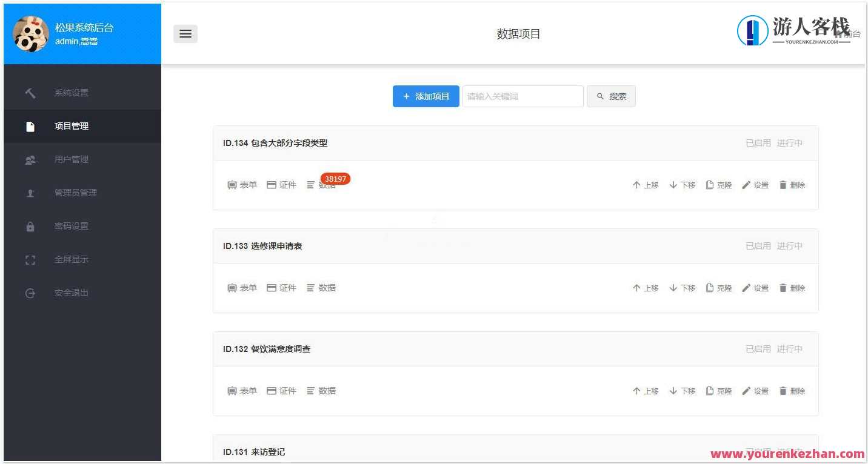Click the 证件 certificate icon under ID.133
Image resolution: width=868 pixels, height=464 pixels.
click(x=281, y=288)
